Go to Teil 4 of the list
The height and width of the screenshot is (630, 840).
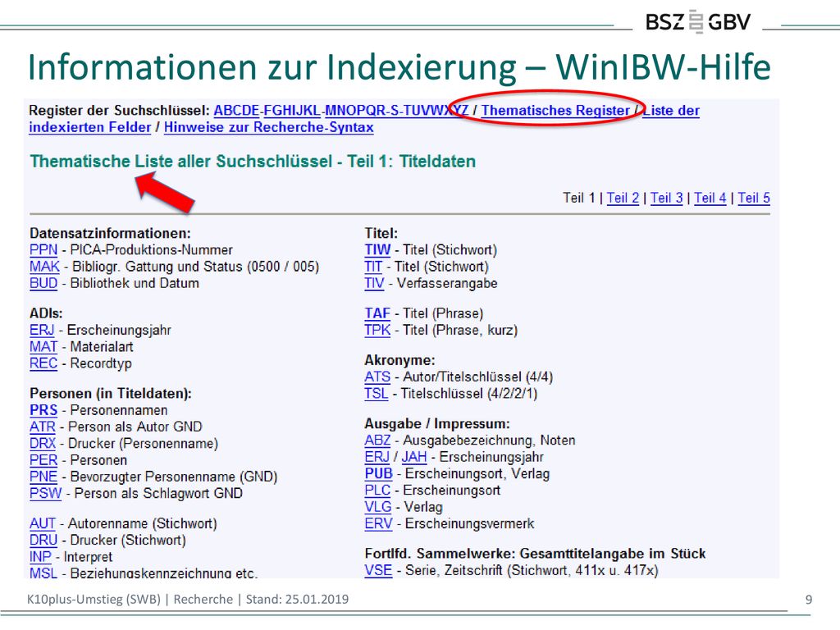(710, 198)
